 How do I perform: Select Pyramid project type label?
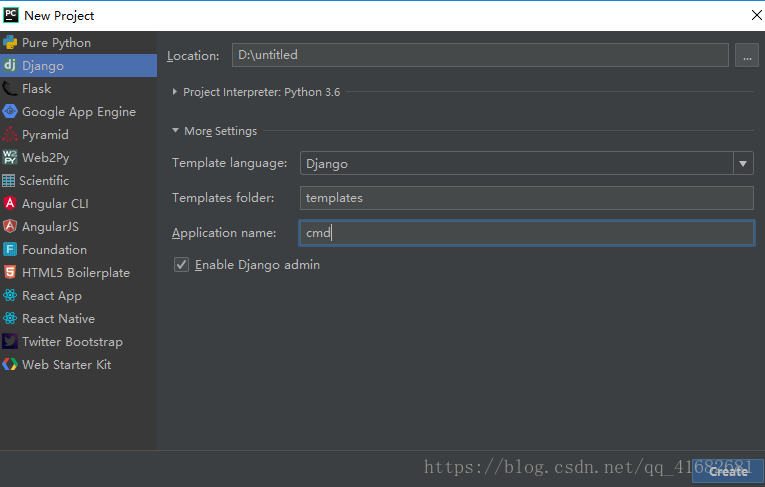tap(45, 135)
